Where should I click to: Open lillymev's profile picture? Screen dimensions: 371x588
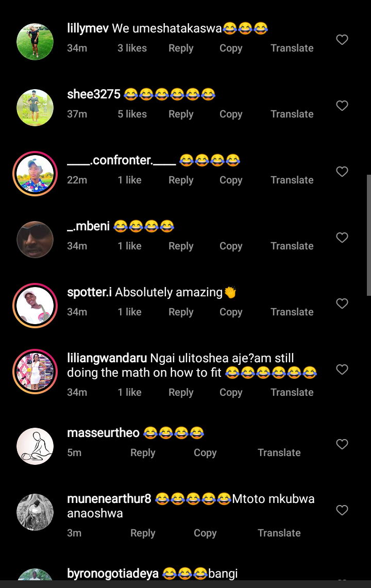tap(35, 42)
